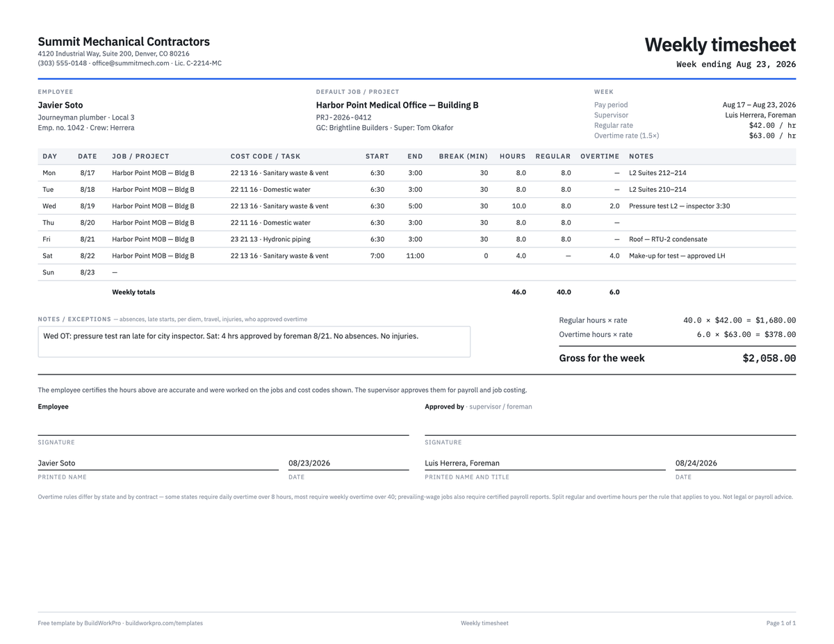This screenshot has width=834, height=644.
Task: Click into the Notes / Exceptions text box
Action: click(254, 342)
